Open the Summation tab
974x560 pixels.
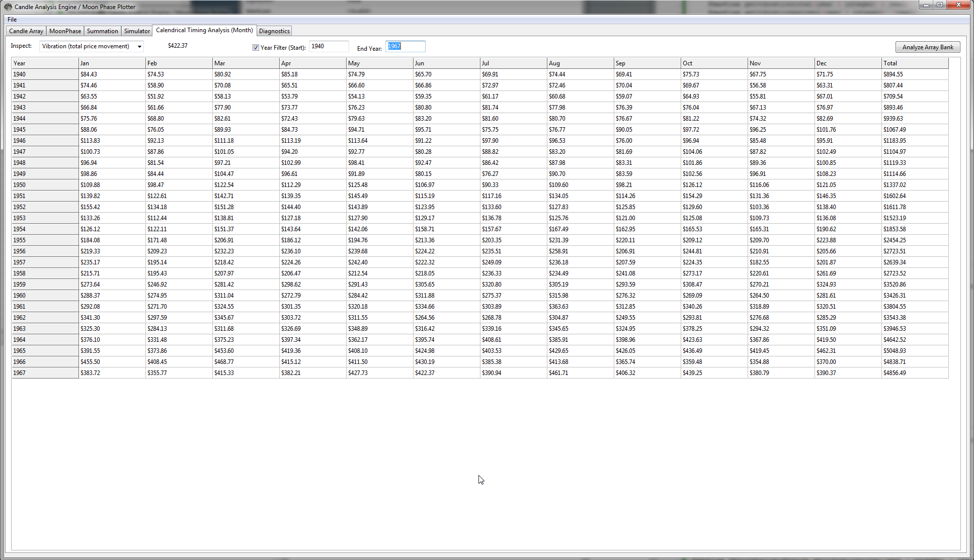click(x=102, y=31)
